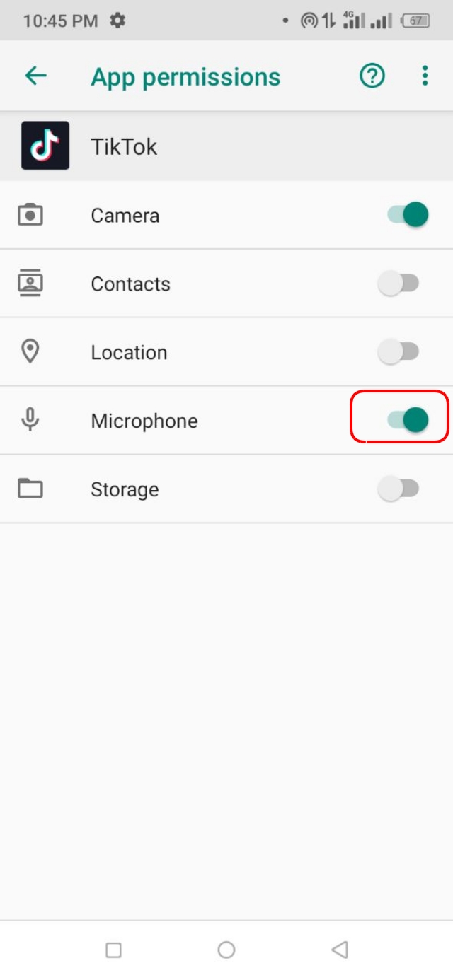Tap the battery level indicator
Image resolution: width=453 pixels, height=980 pixels.
click(x=419, y=21)
